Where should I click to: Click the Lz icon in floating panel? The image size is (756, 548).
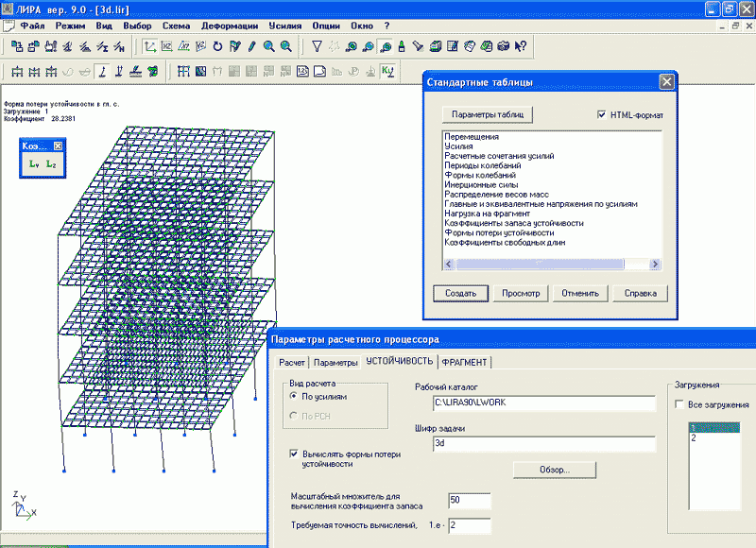point(52,164)
